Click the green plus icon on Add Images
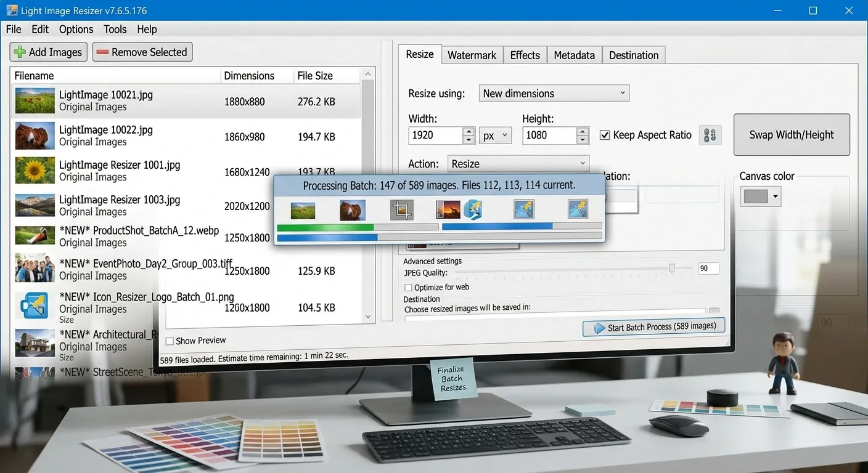The image size is (868, 473). coord(20,52)
